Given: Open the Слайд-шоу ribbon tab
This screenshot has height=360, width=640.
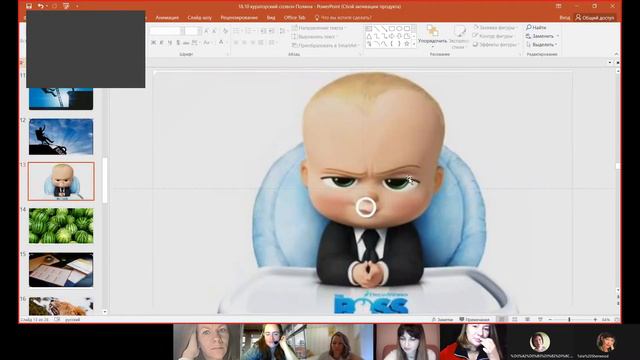Looking at the screenshot, I should 200,18.
